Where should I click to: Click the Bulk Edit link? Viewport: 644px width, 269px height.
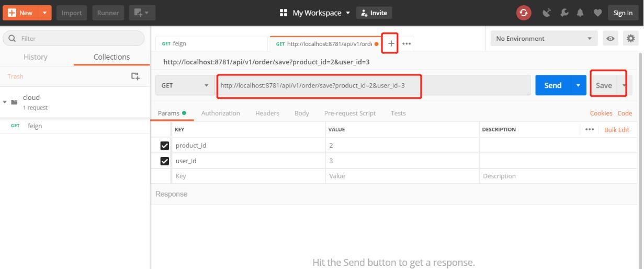pyautogui.click(x=617, y=130)
